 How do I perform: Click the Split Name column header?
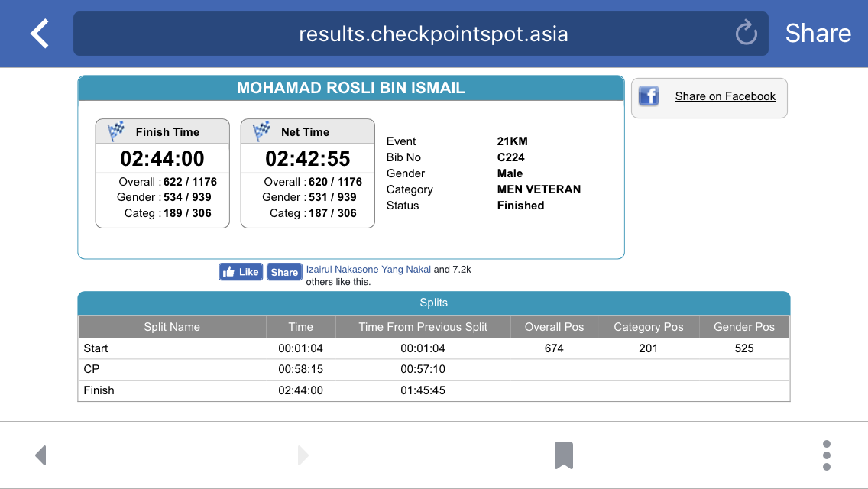[x=172, y=327]
